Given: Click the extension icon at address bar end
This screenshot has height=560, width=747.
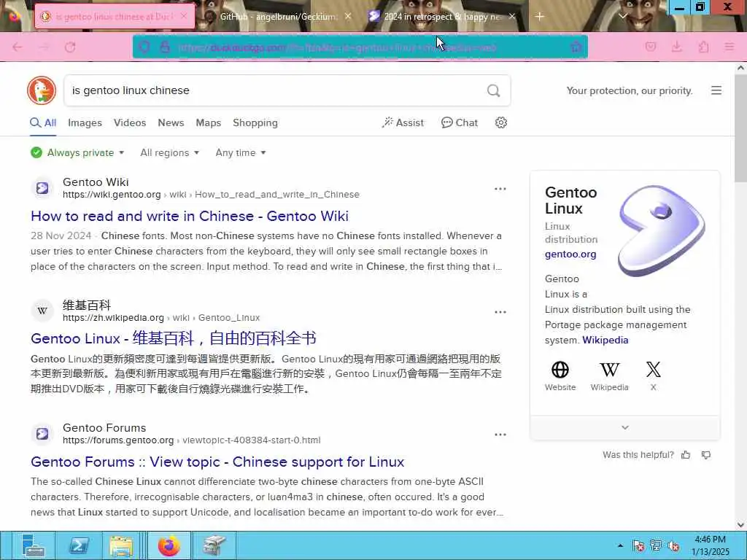Looking at the screenshot, I should [576, 47].
